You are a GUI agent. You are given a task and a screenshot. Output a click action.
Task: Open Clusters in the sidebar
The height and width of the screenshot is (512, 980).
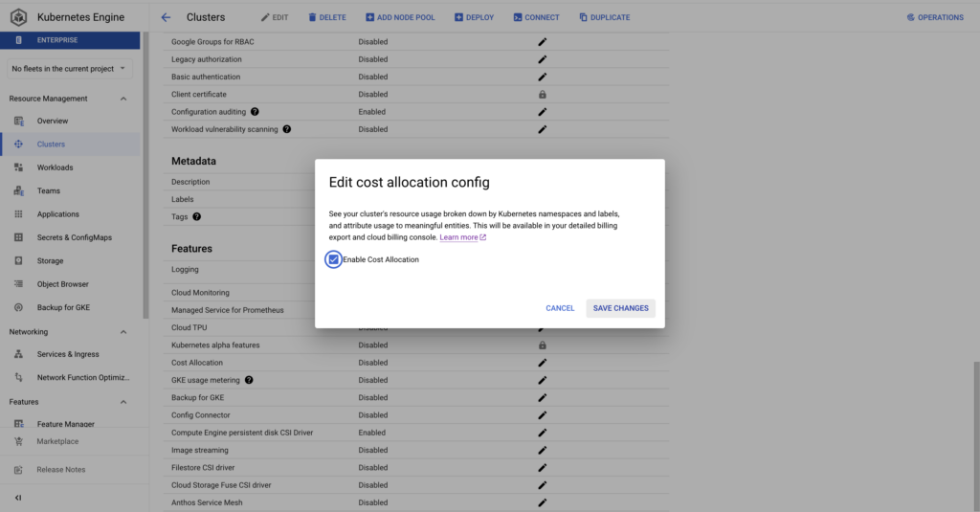tap(51, 145)
